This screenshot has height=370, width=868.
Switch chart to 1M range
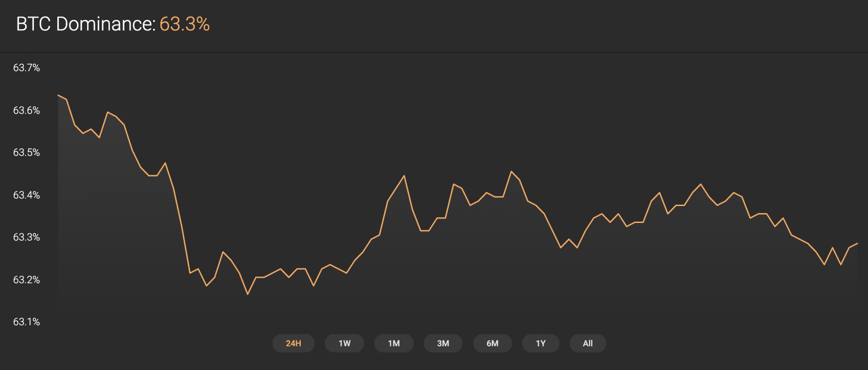[394, 343]
